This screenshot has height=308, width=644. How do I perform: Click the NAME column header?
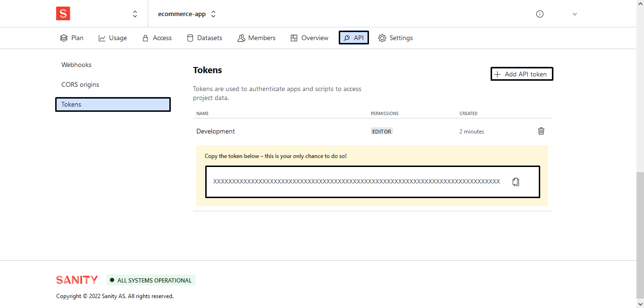(x=202, y=114)
